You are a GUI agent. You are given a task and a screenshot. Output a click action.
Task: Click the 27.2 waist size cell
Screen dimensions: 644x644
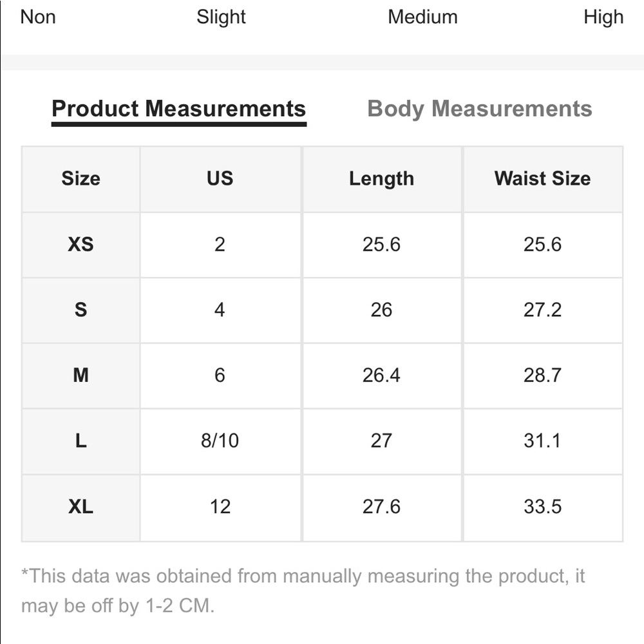[x=542, y=310]
